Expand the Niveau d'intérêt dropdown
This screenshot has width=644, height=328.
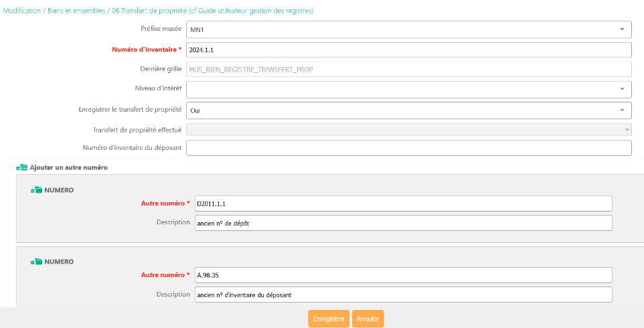coord(408,89)
